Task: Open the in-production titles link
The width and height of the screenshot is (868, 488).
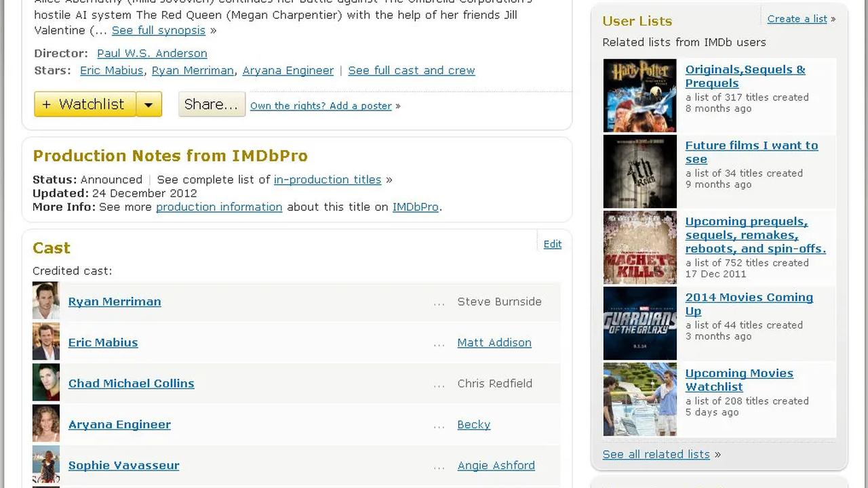Action: tap(328, 180)
